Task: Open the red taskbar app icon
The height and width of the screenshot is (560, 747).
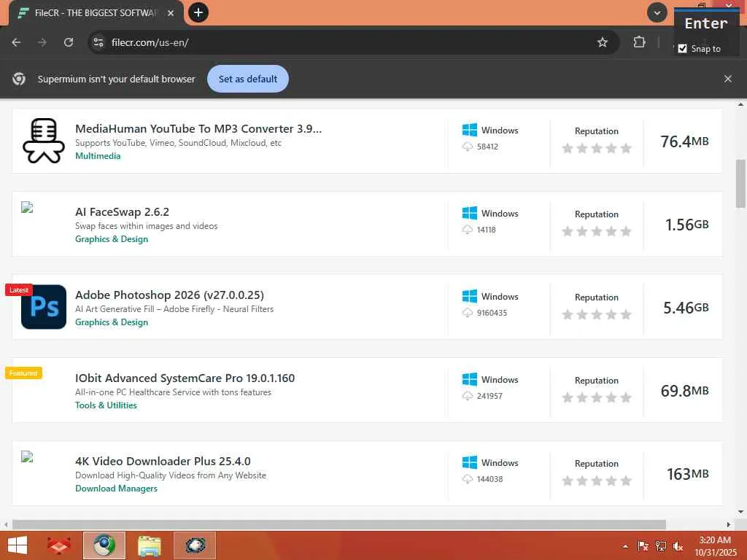Action: click(58, 545)
